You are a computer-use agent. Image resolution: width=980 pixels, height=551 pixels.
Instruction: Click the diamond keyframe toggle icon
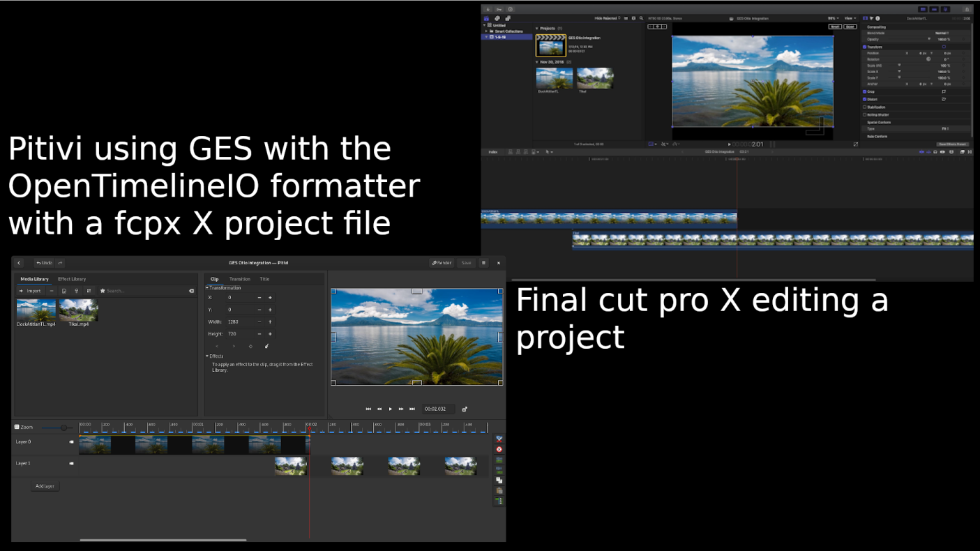pyautogui.click(x=250, y=346)
